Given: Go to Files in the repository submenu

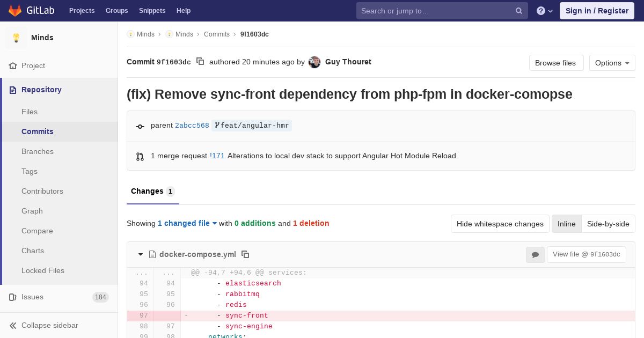Looking at the screenshot, I should (x=30, y=112).
